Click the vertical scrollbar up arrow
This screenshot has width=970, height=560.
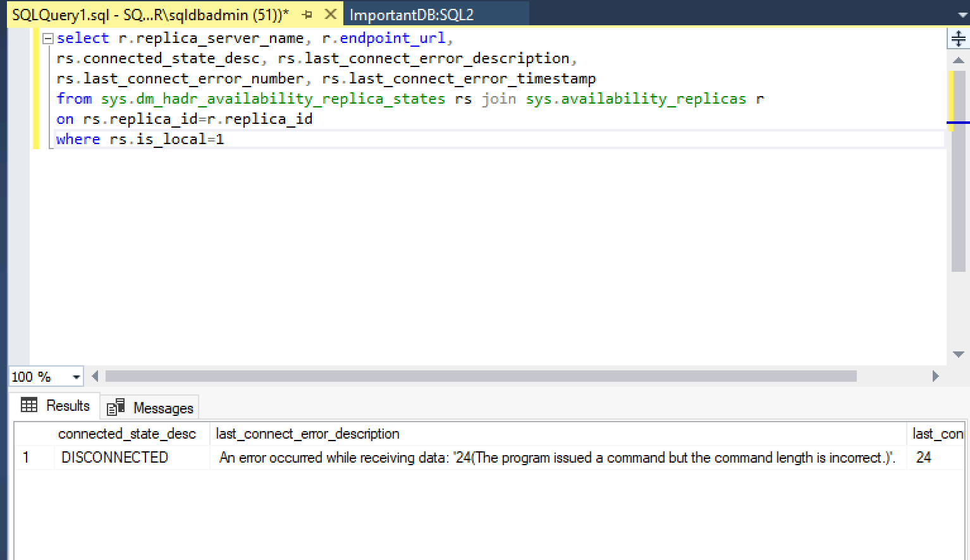959,61
